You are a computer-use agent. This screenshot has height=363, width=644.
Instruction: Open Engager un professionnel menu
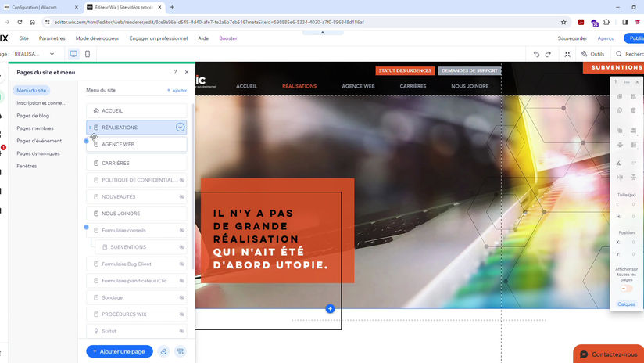pos(159,38)
